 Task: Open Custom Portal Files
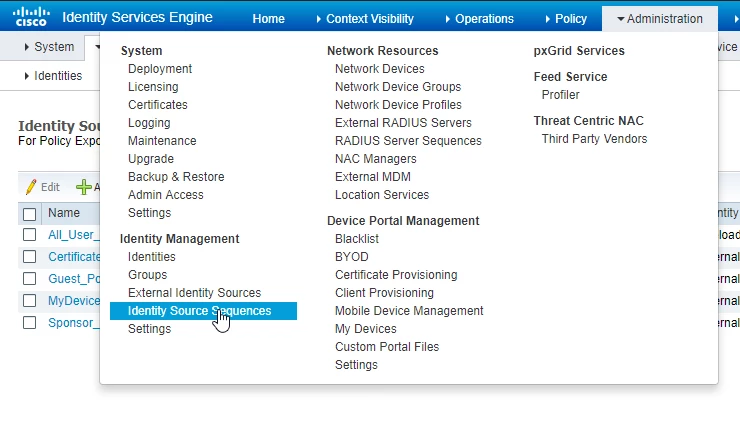pyautogui.click(x=387, y=347)
